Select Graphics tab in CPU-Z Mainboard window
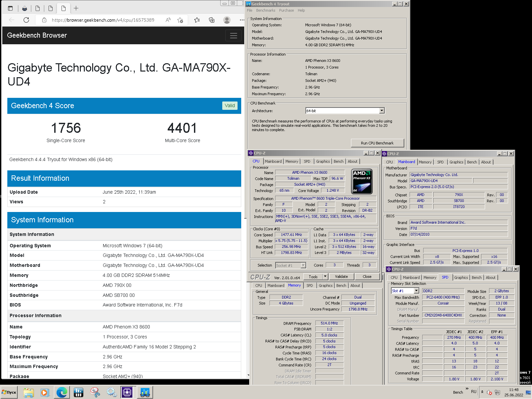 [x=456, y=162]
